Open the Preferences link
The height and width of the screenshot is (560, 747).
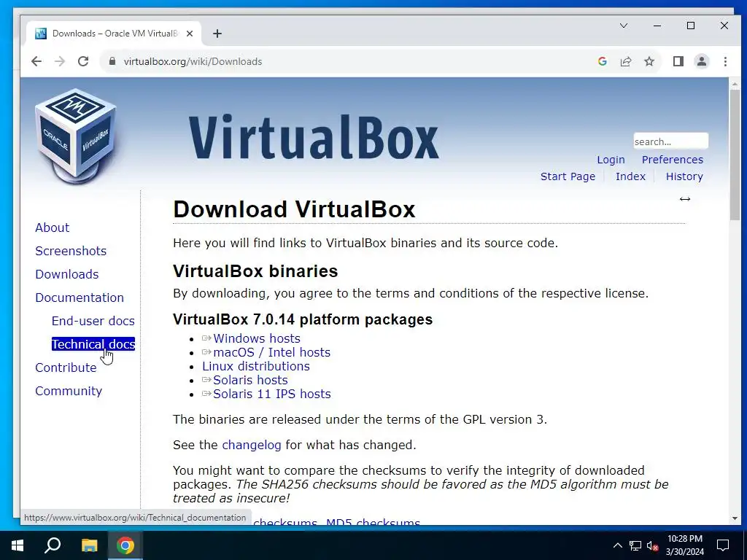coord(672,160)
